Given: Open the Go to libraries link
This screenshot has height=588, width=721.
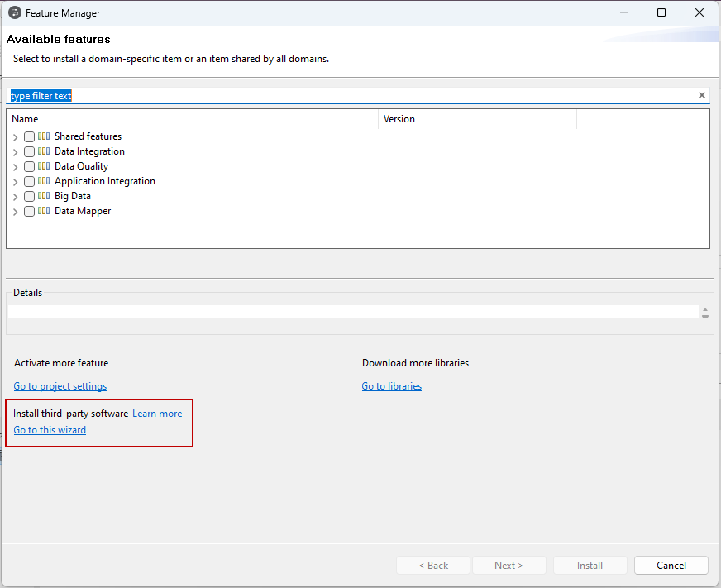Looking at the screenshot, I should pyautogui.click(x=391, y=385).
